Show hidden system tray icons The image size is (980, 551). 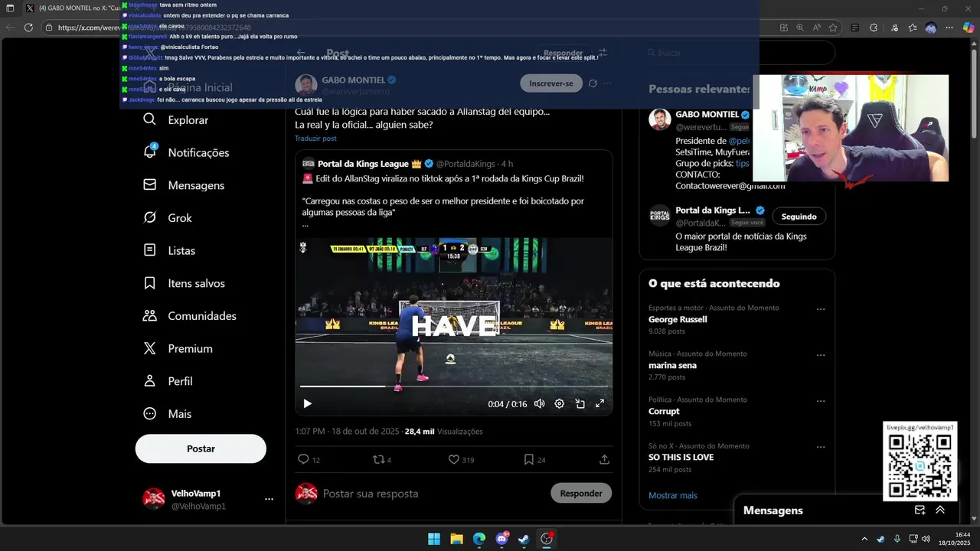[864, 539]
